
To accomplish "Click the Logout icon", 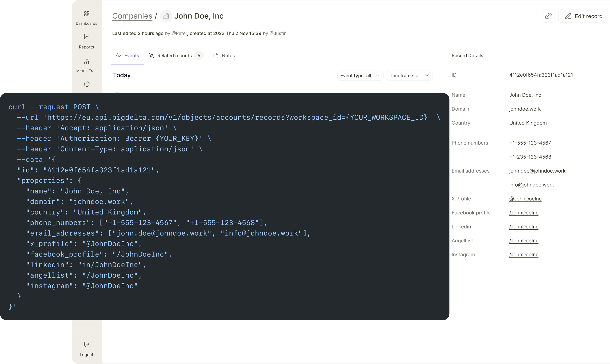I will click(x=87, y=344).
